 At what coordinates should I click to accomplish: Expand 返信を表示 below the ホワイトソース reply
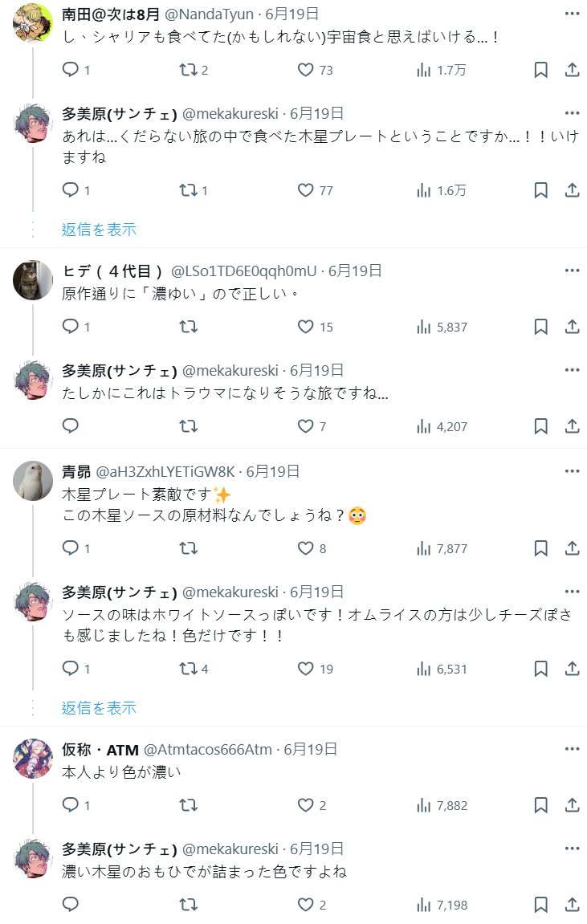(99, 708)
